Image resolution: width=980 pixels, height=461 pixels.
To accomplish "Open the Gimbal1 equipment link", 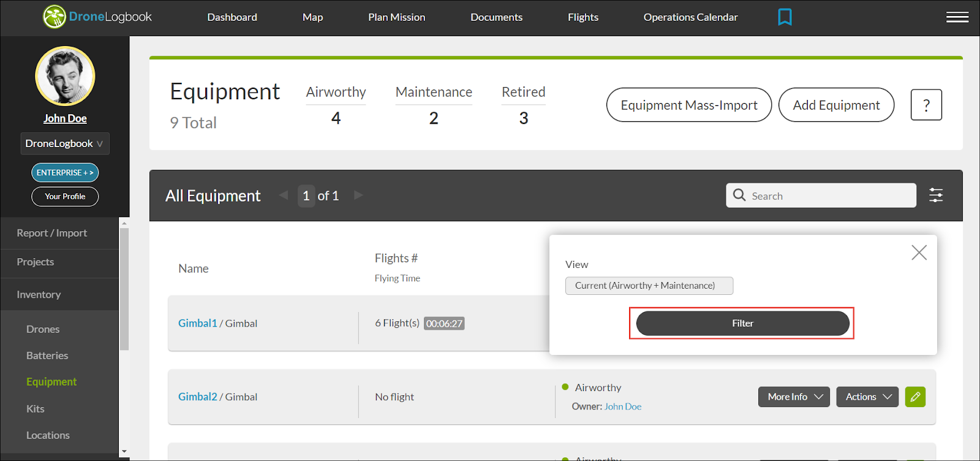I will click(x=197, y=323).
